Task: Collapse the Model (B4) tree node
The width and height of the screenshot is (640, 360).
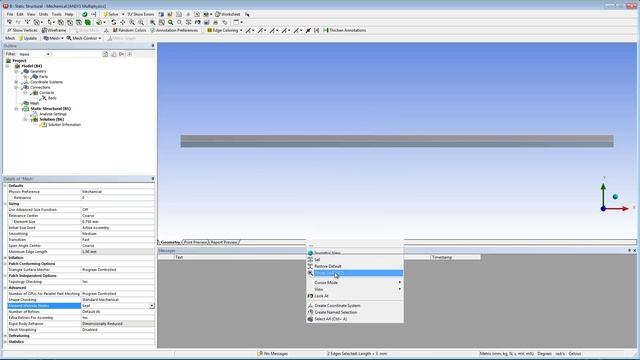Action: [7, 66]
